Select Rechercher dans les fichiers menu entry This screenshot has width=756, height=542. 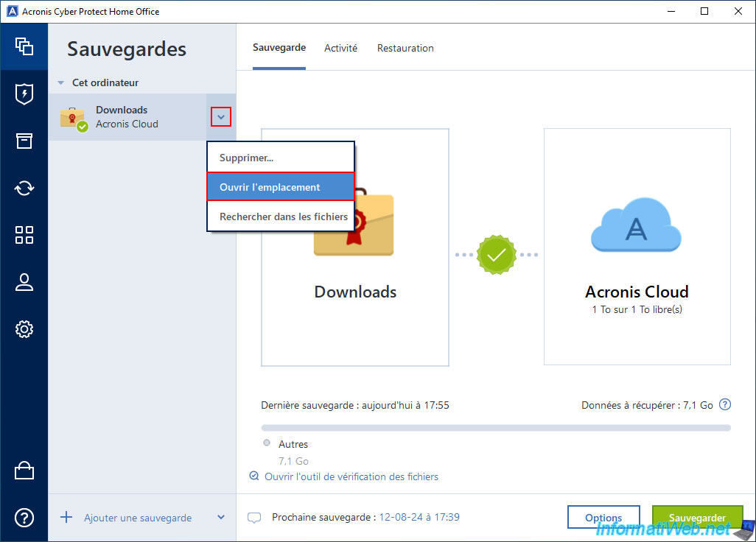[281, 217]
